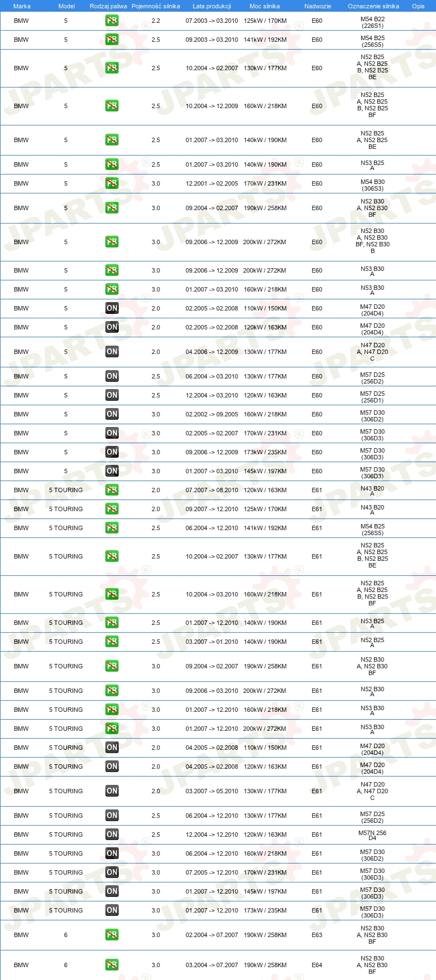Click diesel ON icon in E60 M57 D25 (256D1) row
This screenshot has height=980, width=436.
click(112, 395)
